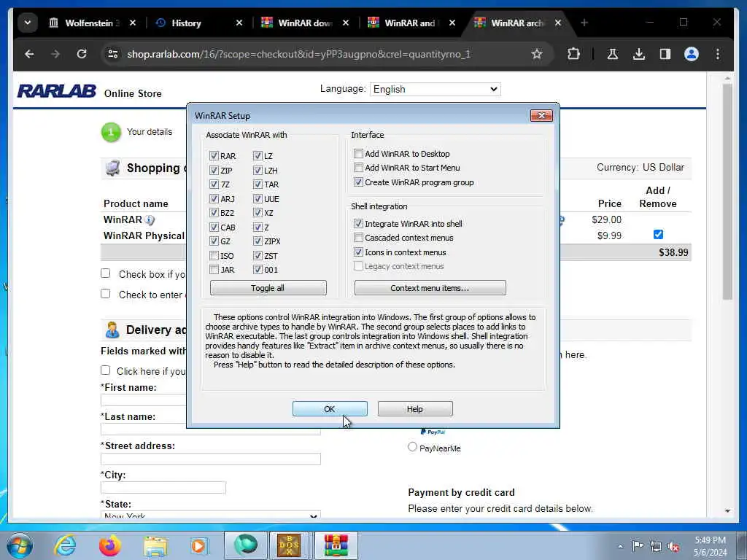Screen dimensions: 747x560
Task: Open the State dropdown on the form
Action: 210,515
